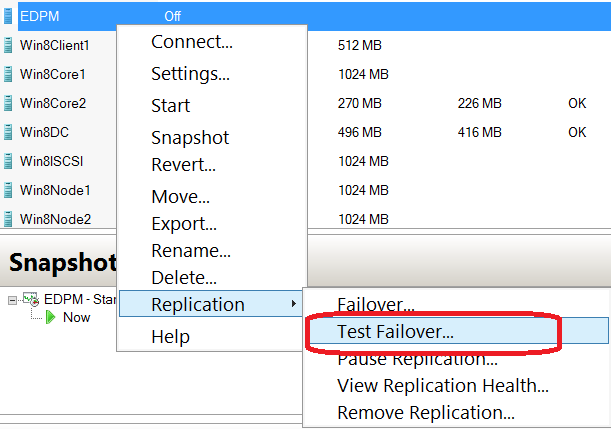Collapse the EDPM snapshot tree node
Image resolution: width=611 pixels, height=429 pixels.
click(x=12, y=300)
